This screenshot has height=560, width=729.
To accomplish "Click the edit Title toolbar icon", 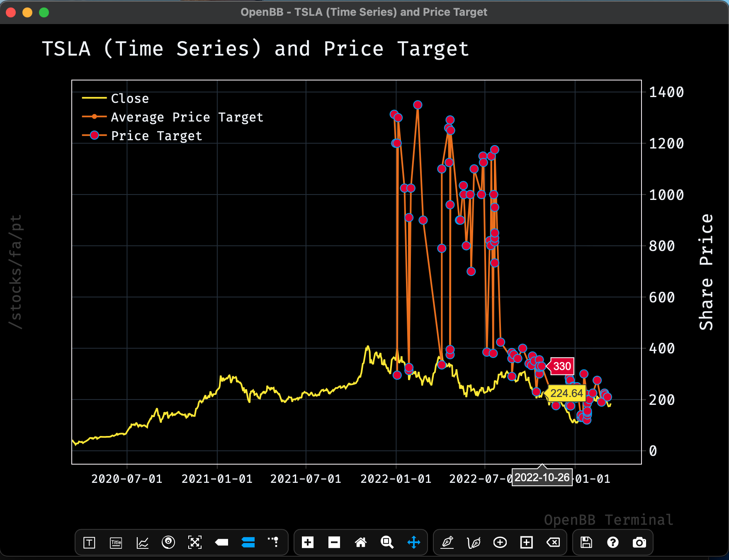I will click(x=116, y=543).
